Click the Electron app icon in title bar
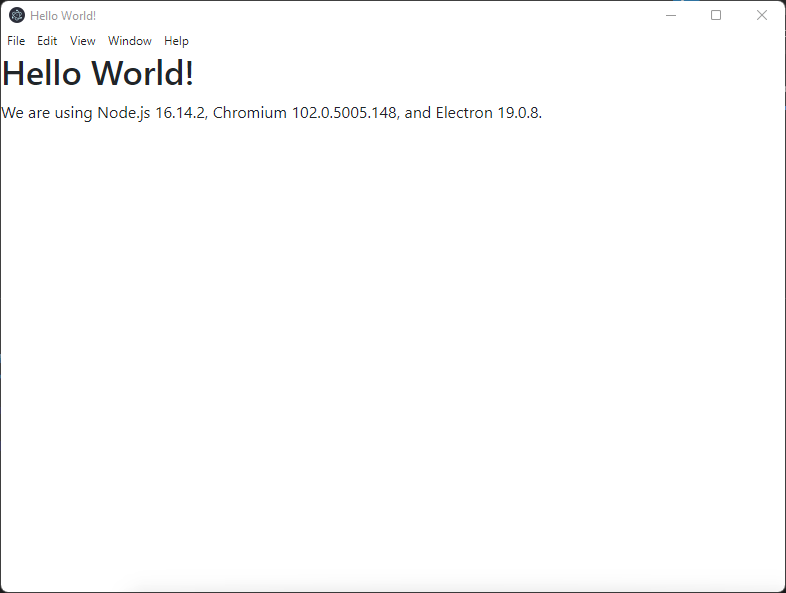786x593 pixels. [17, 16]
